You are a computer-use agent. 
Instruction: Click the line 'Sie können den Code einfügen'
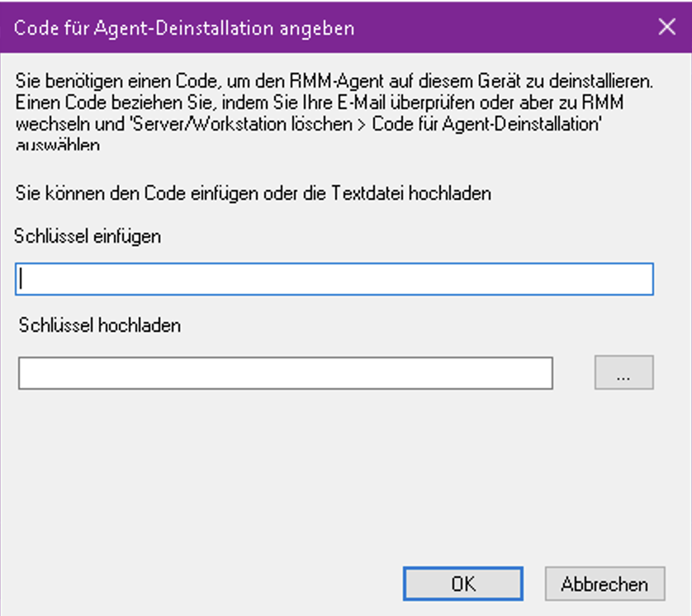click(254, 194)
